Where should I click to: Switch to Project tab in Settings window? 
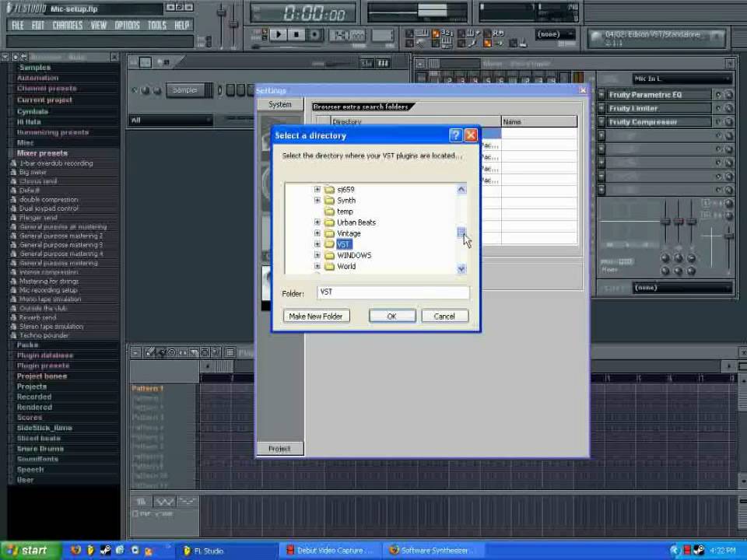coord(279,449)
